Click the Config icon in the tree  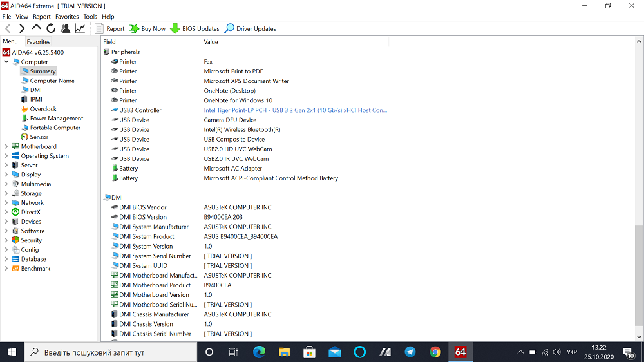coord(15,250)
